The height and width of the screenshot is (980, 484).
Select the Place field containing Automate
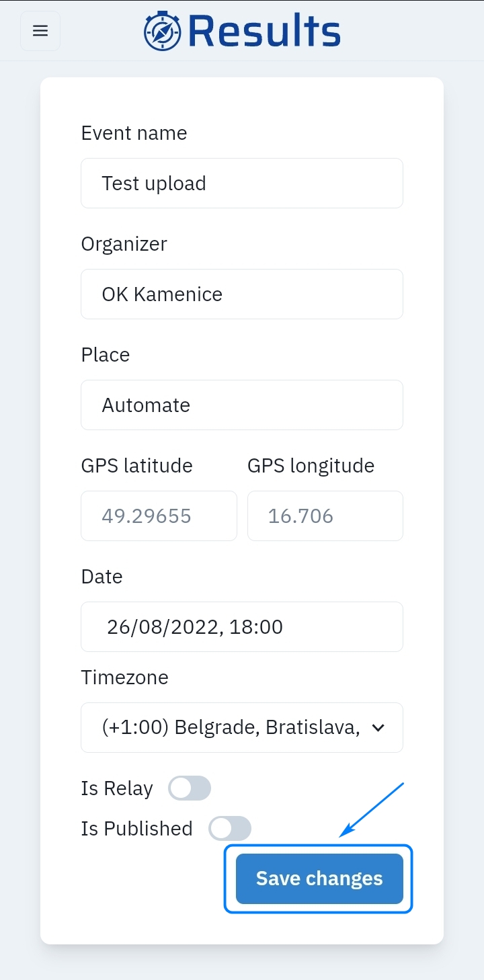(242, 405)
